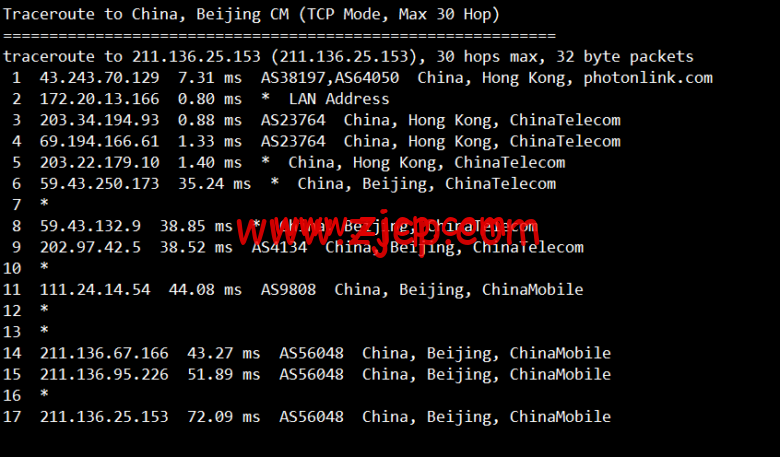780x457 pixels.
Task: Select AS4134 on hop 9
Action: pyautogui.click(x=279, y=247)
